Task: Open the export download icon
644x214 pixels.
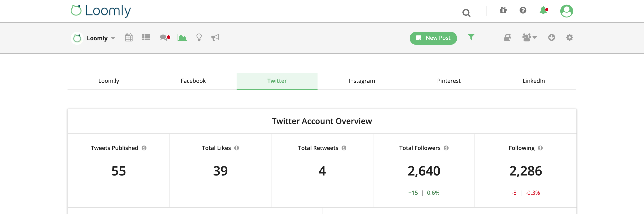Action: coord(551,38)
